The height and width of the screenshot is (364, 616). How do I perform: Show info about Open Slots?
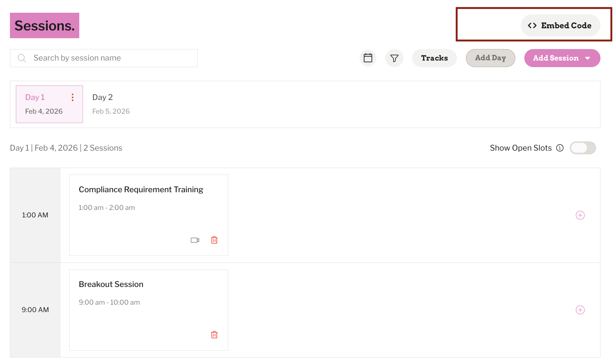[560, 148]
